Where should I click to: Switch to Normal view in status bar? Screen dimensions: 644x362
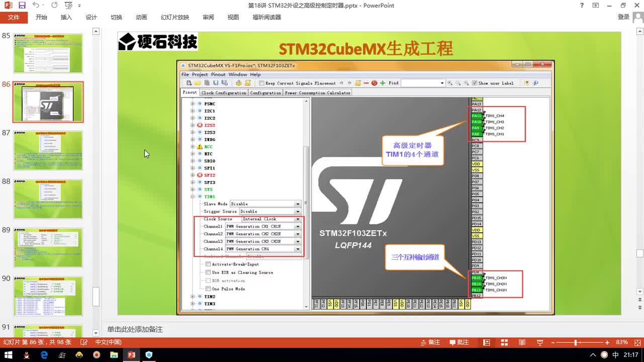point(487,342)
